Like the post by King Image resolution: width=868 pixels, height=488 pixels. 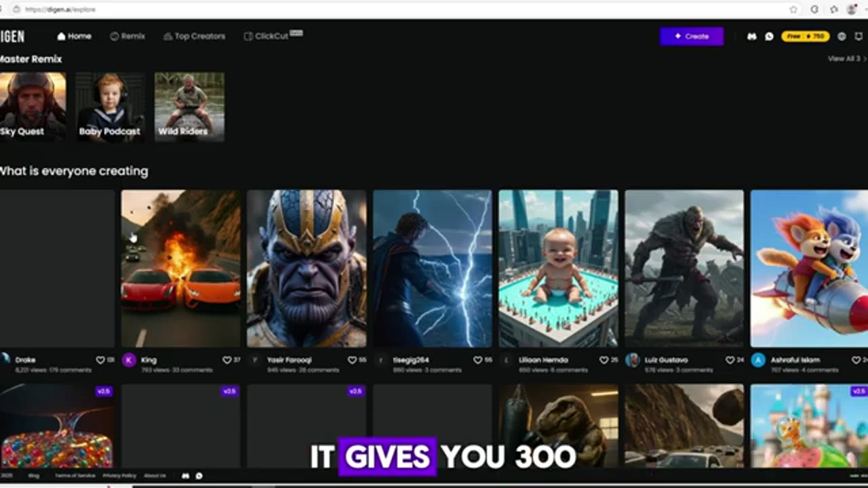[x=227, y=360]
